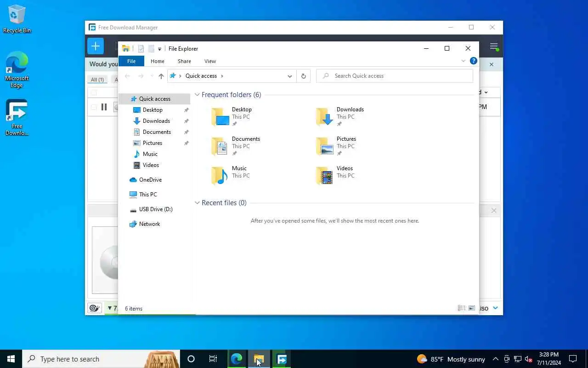Switch to Large icons view via status bar icon

pos(472,308)
